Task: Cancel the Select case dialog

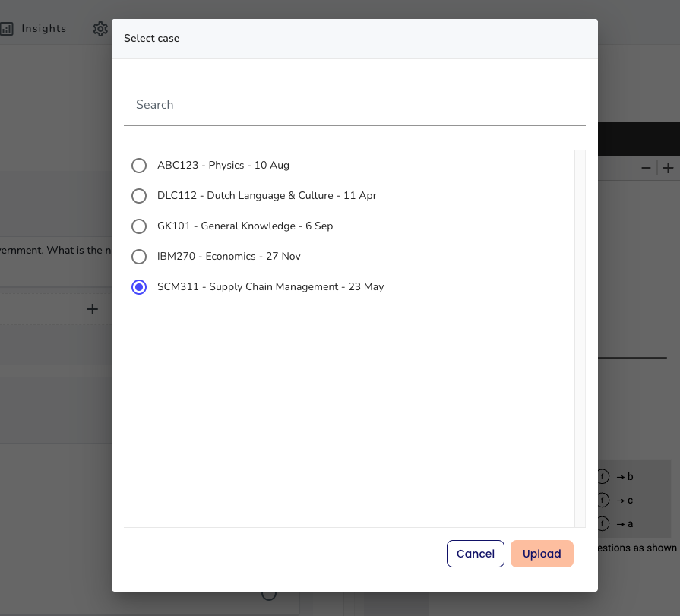Action: tap(476, 554)
